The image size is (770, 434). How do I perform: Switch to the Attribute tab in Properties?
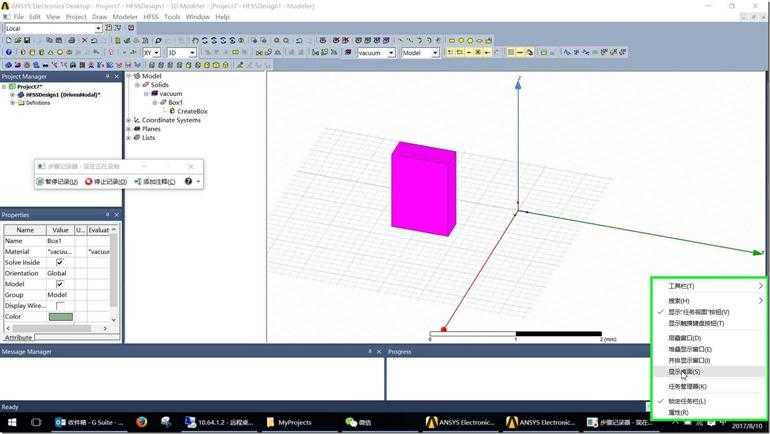[18, 338]
